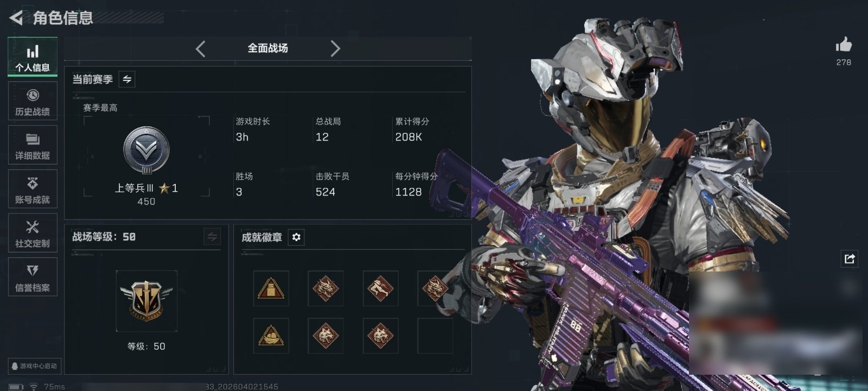This screenshot has height=391, width=868.
Task: Select first triangle achievement badge
Action: (271, 288)
